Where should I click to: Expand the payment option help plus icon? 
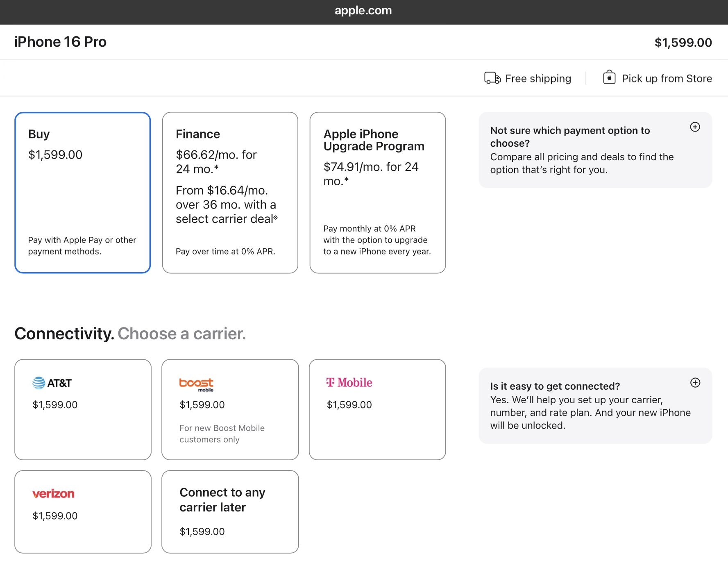695,127
